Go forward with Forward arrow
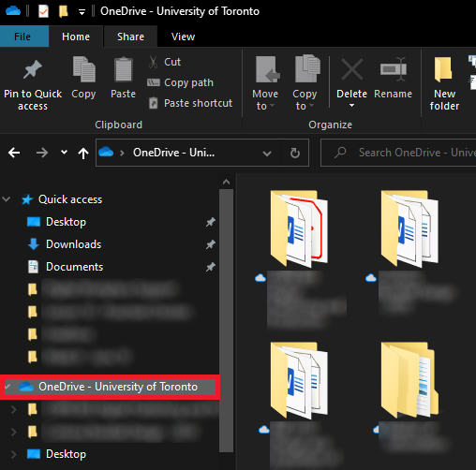 (x=42, y=153)
